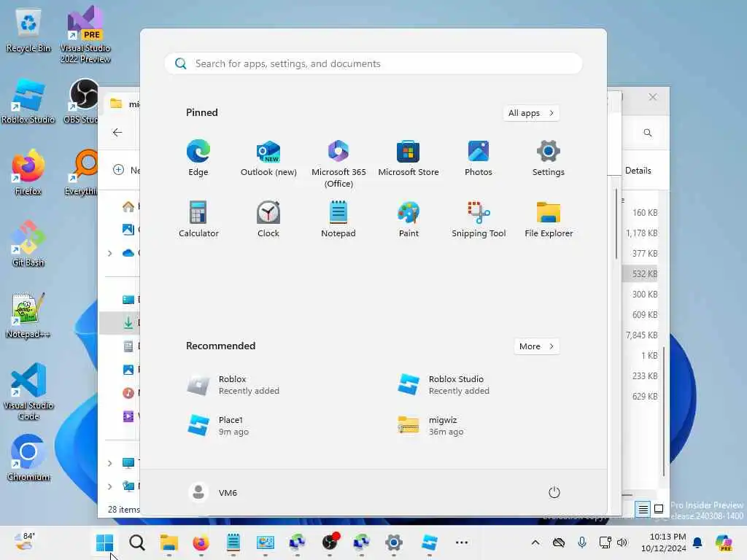747x560 pixels.
Task: Show more recommended items
Action: coord(536,346)
